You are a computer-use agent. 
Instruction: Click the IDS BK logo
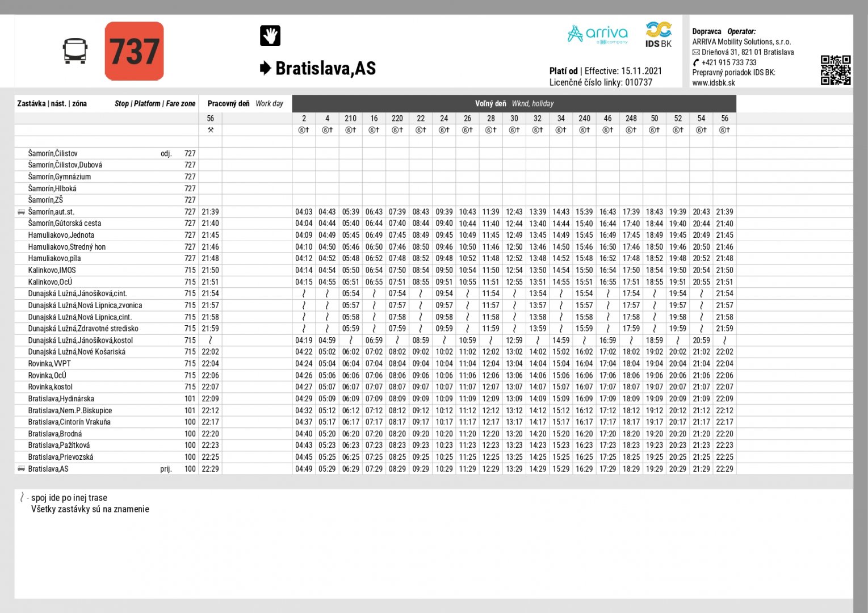pos(659,35)
